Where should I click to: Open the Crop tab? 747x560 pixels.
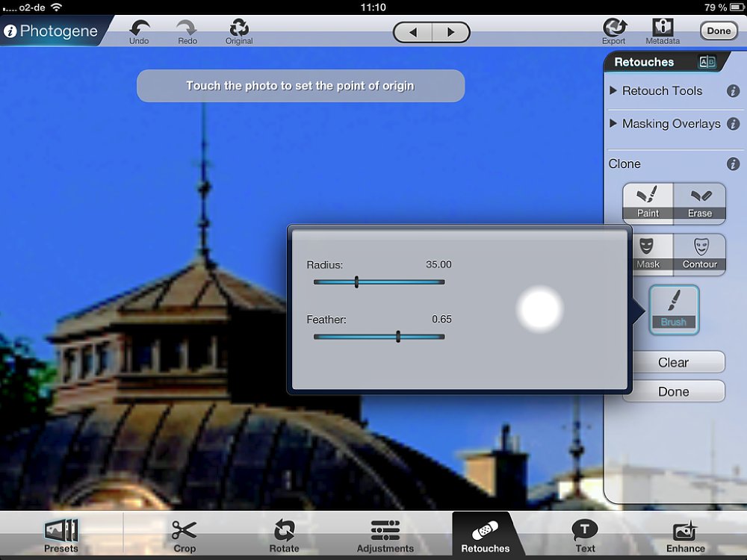point(184,535)
